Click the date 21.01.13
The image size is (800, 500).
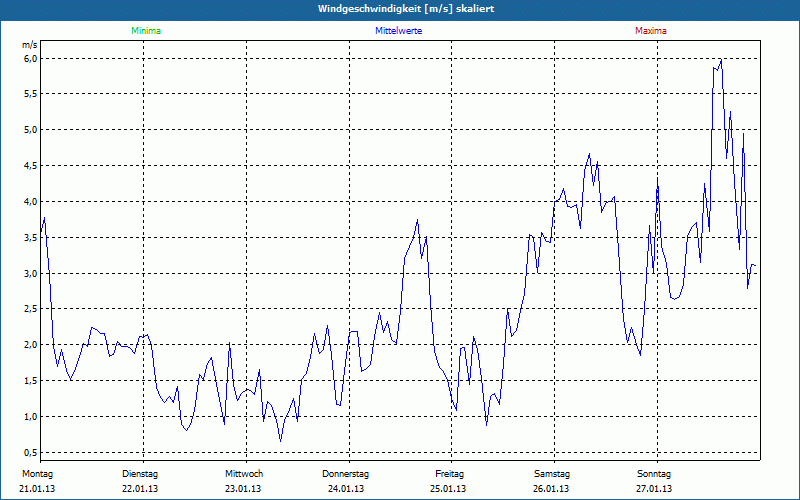[x=37, y=489]
